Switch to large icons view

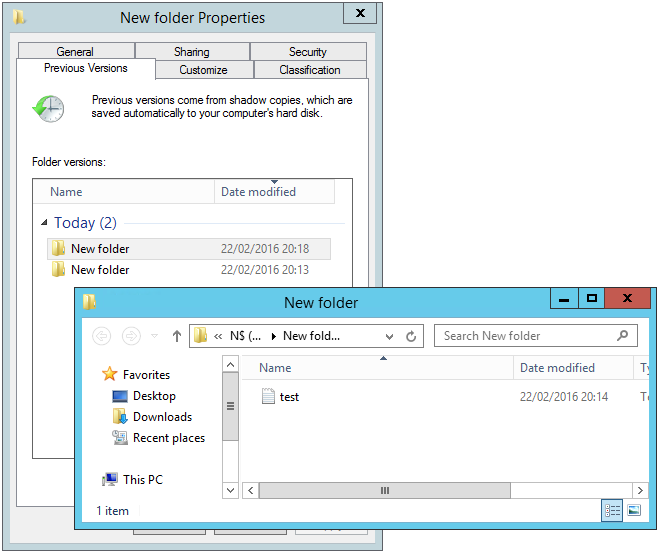click(x=634, y=510)
